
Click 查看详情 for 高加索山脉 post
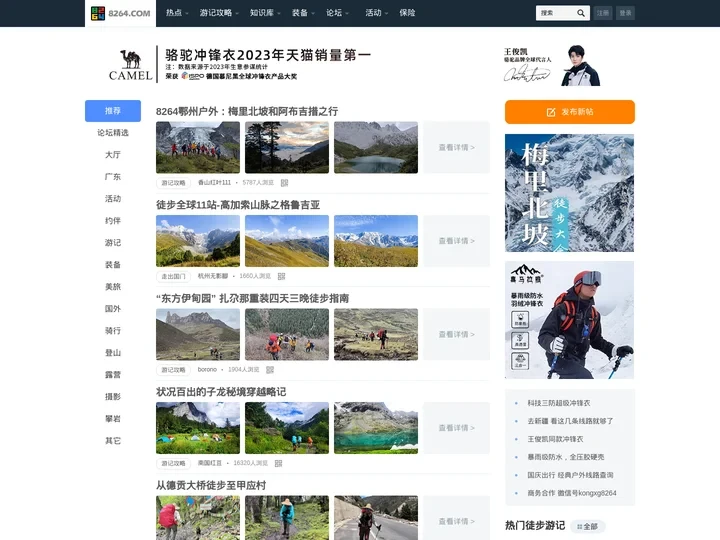456,241
